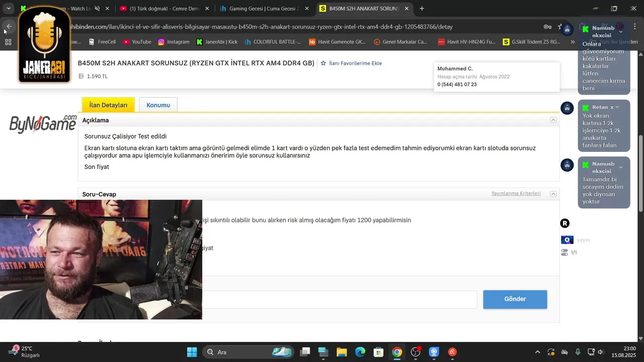This screenshot has height=362, width=644.
Task: Select the B450M S2H ANAKART tab
Action: point(364,9)
